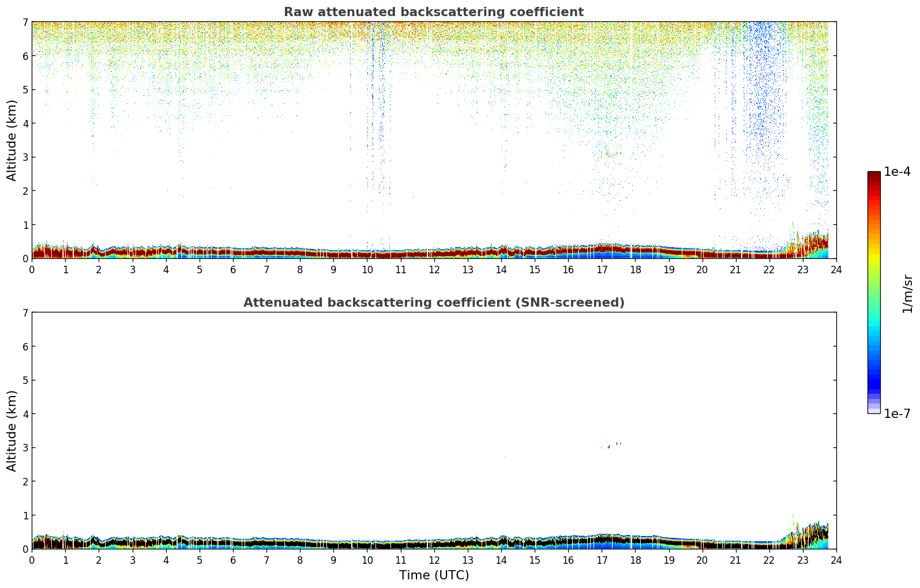Image resolution: width=920 pixels, height=588 pixels.
Task: Click time tick "23" under the SNR-screened plot
Action: click(803, 560)
